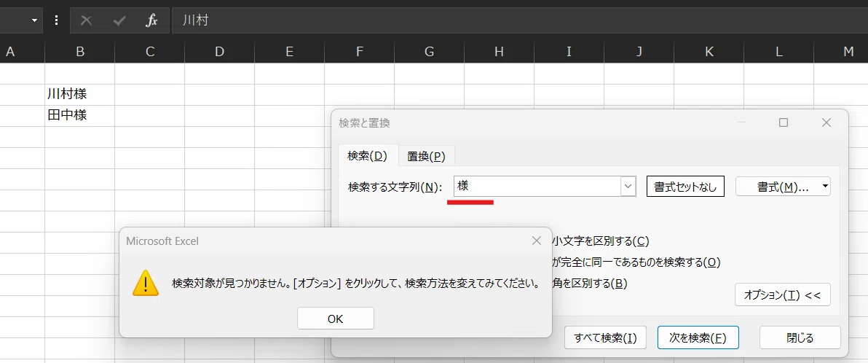Click the cancel X icon in formula bar
Screen dimensions: 868x363
click(87, 20)
